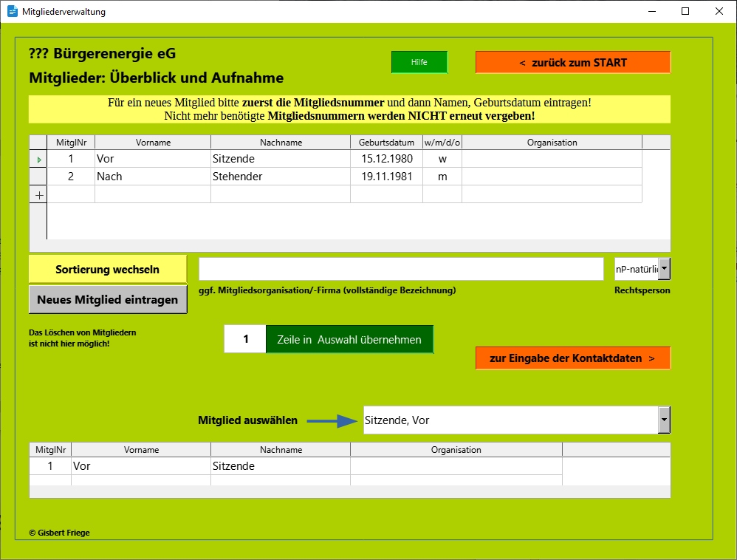Click the Vorname header in lower table
Image resolution: width=737 pixels, height=560 pixels.
[141, 450]
